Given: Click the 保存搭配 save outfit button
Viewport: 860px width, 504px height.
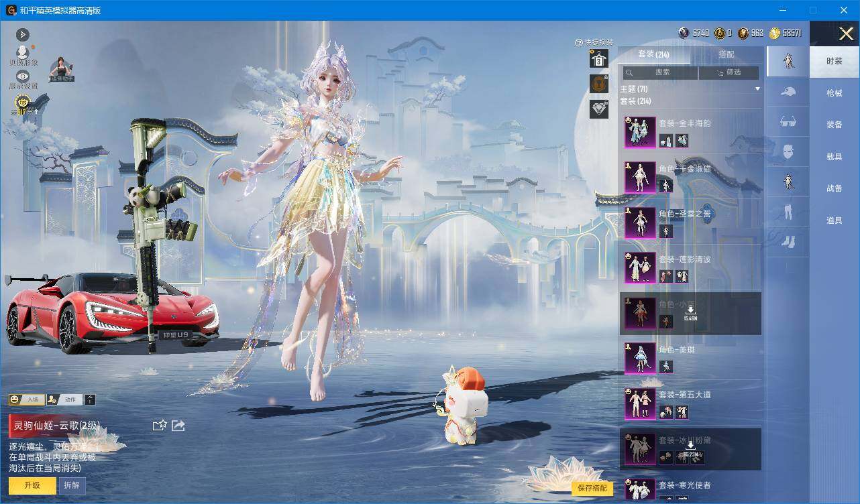Looking at the screenshot, I should point(592,488).
